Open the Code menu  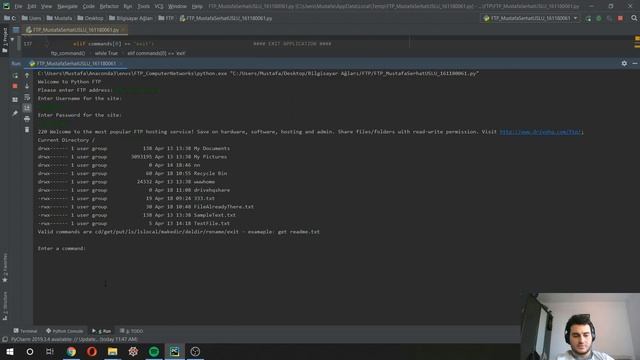click(89, 7)
